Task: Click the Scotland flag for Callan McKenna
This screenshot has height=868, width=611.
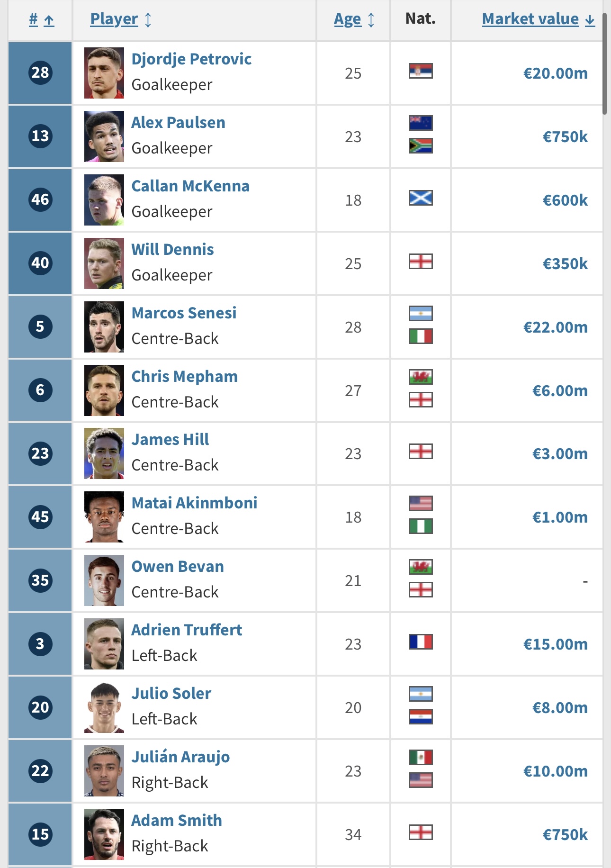Action: point(421,198)
